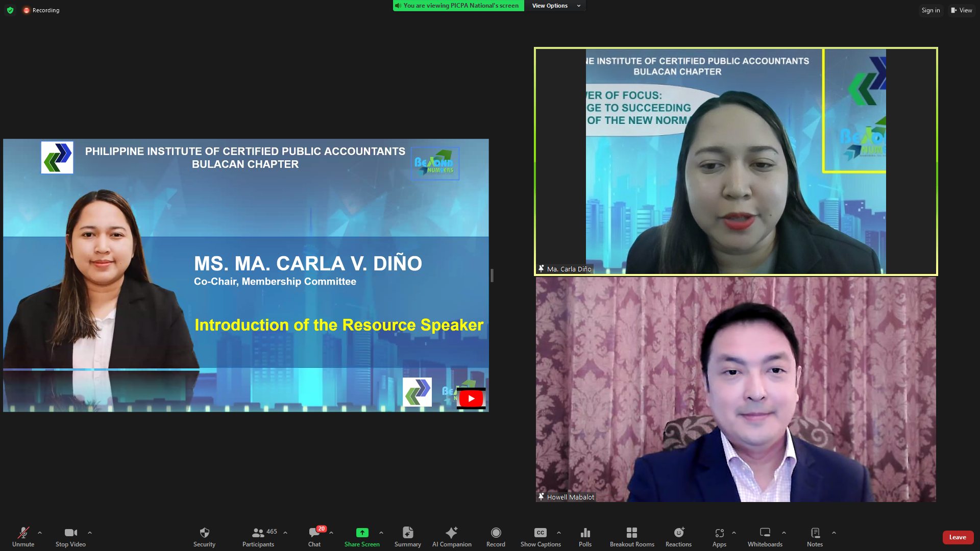Select Howell Mabalot video tile
The image size is (980, 551).
tap(736, 389)
